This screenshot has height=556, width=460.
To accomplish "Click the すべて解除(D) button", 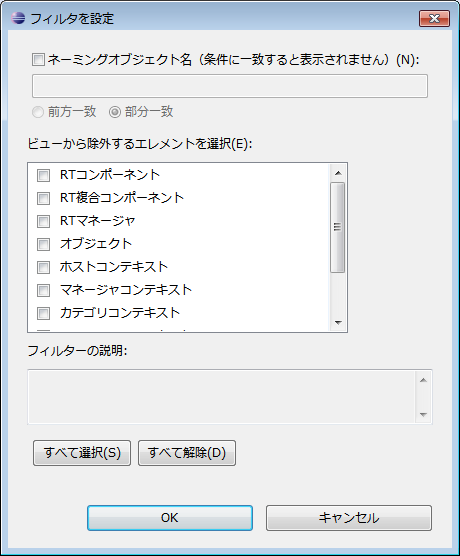I will (x=187, y=453).
